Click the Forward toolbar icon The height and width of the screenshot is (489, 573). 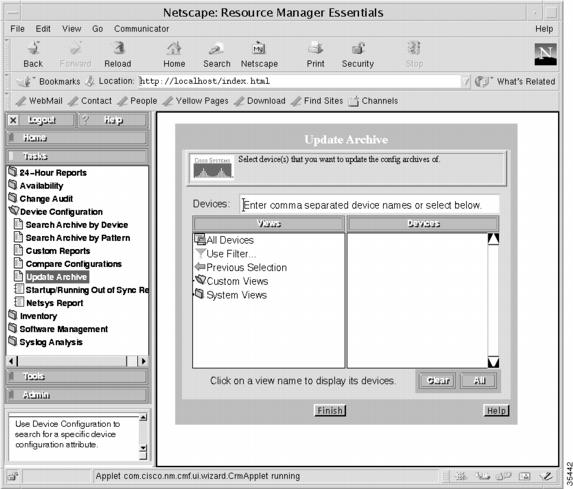pyautogui.click(x=75, y=54)
